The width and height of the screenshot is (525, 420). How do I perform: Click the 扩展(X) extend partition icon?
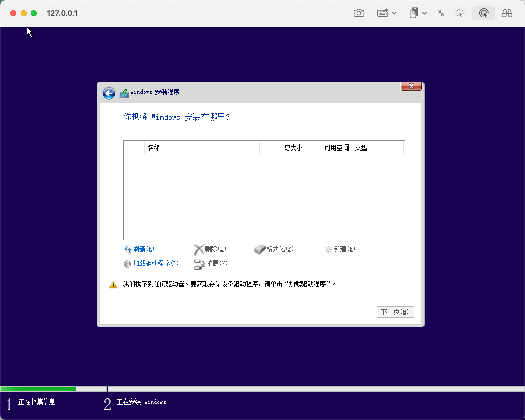199,264
